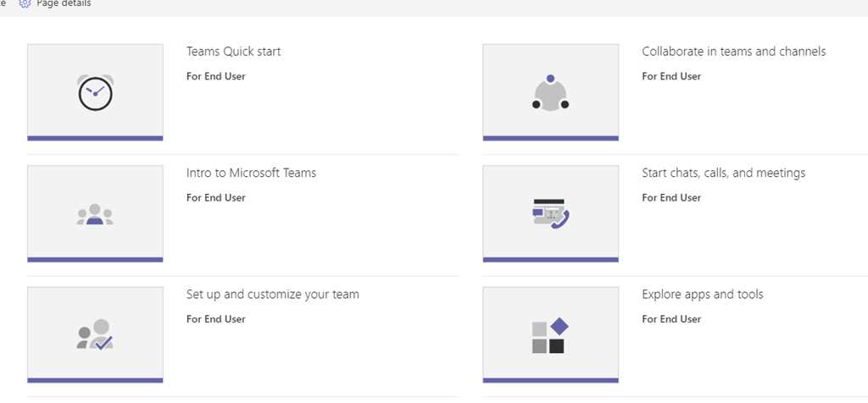Image resolution: width=868 pixels, height=403 pixels.
Task: Open Collaborate in teams and channels
Action: [x=733, y=52]
